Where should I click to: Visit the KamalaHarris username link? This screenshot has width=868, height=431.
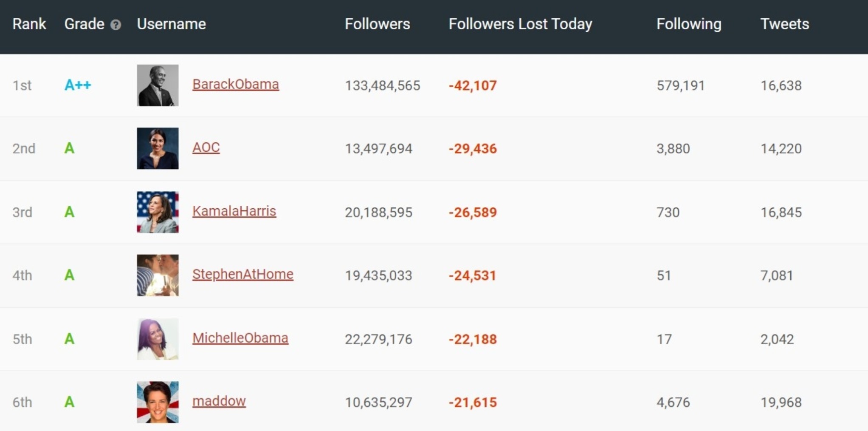click(x=234, y=211)
